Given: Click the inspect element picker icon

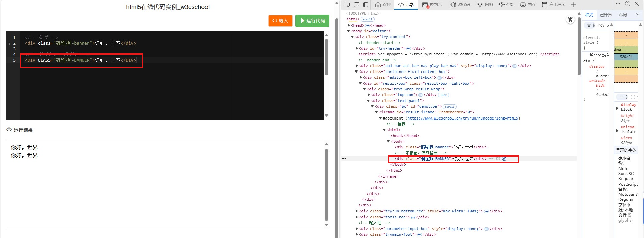Looking at the screenshot, I should (347, 5).
